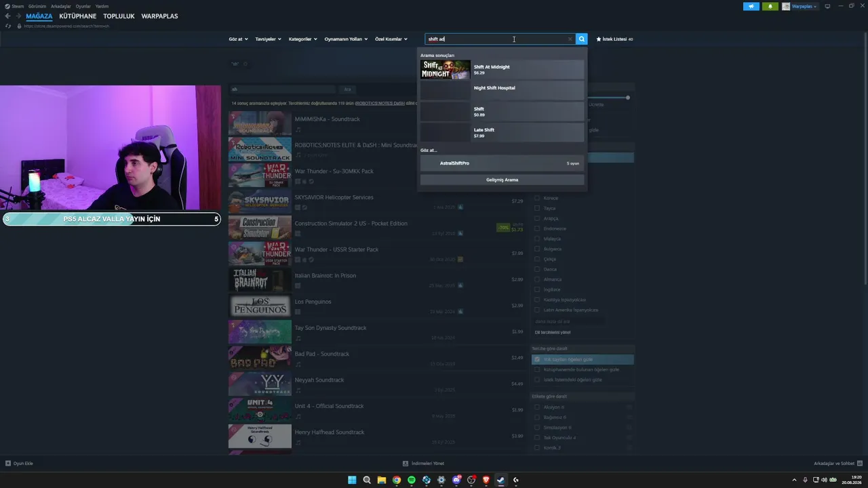Go forward with the navigation arrow

coord(18,16)
